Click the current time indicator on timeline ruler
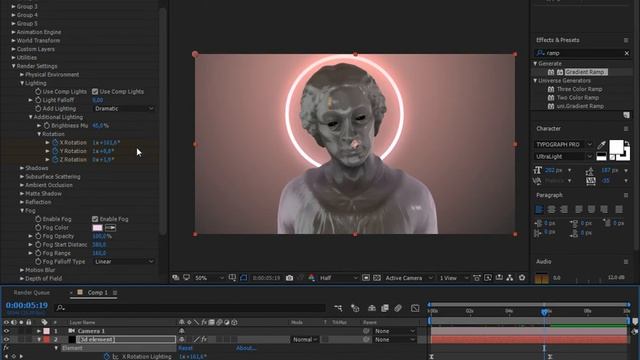The width and height of the screenshot is (640, 360). click(x=544, y=312)
